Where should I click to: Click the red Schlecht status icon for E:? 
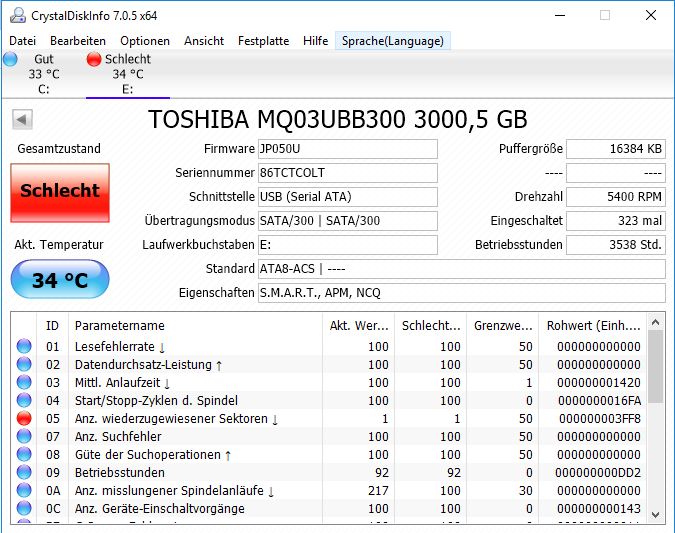(93, 59)
